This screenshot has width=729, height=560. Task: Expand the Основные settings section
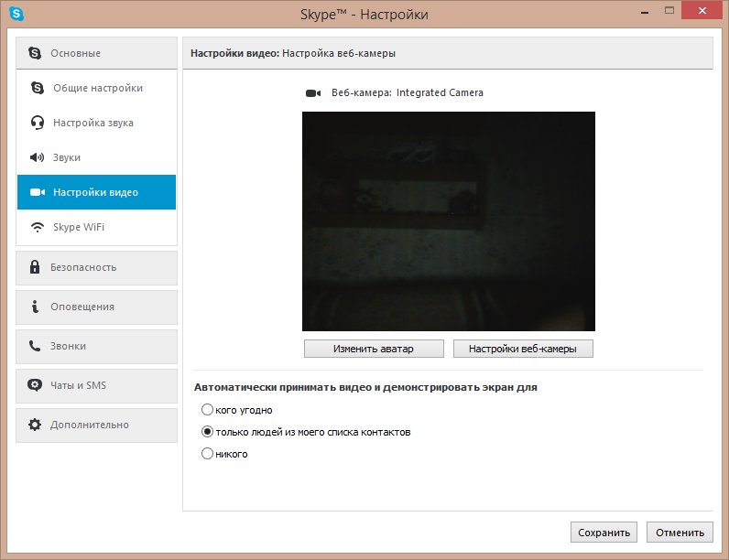(x=97, y=53)
